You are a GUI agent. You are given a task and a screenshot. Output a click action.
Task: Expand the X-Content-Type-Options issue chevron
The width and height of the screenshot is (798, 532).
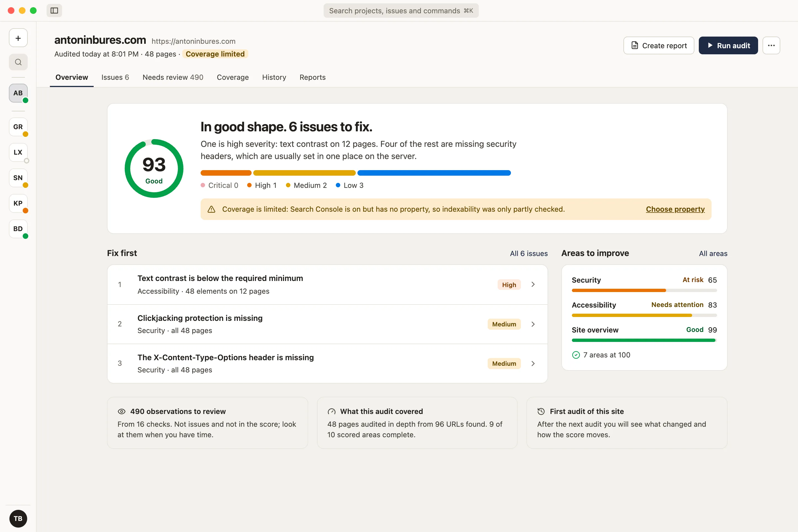(x=533, y=363)
